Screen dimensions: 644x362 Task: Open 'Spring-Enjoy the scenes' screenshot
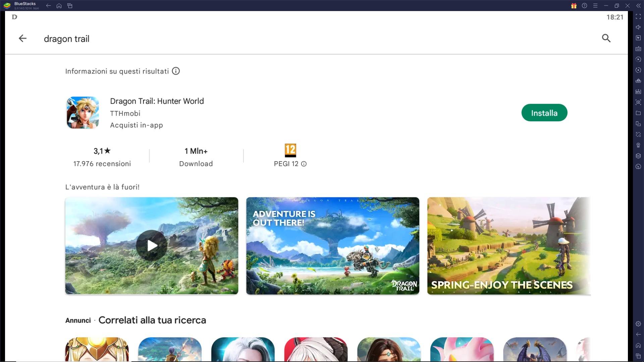509,246
